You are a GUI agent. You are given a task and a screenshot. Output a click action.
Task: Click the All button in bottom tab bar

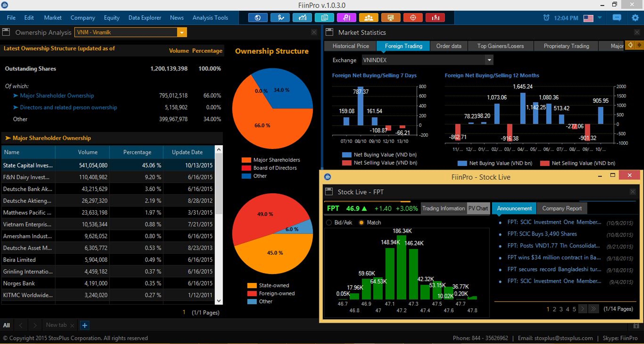pyautogui.click(x=6, y=325)
